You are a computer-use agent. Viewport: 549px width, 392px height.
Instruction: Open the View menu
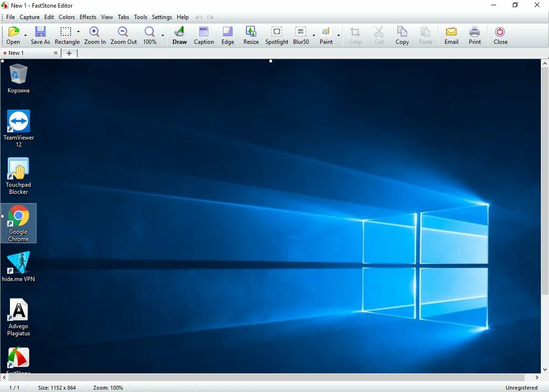pos(107,17)
